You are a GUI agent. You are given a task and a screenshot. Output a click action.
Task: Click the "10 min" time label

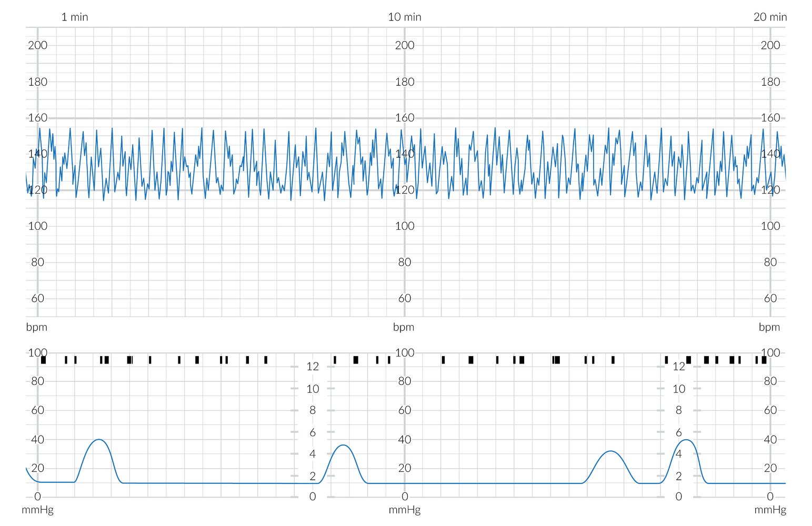pyautogui.click(x=404, y=17)
